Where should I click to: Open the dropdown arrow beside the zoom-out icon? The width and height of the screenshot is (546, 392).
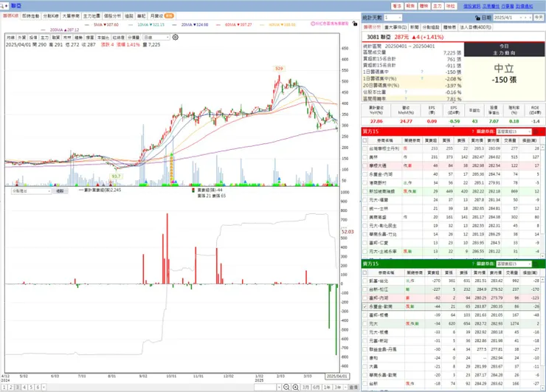click(x=279, y=387)
